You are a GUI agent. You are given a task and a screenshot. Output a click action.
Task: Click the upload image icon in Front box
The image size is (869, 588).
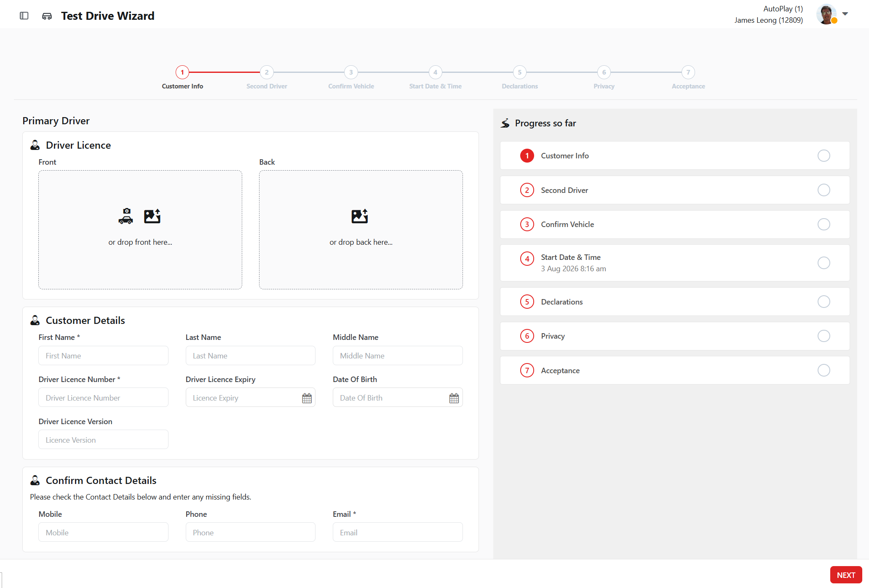coord(152,216)
